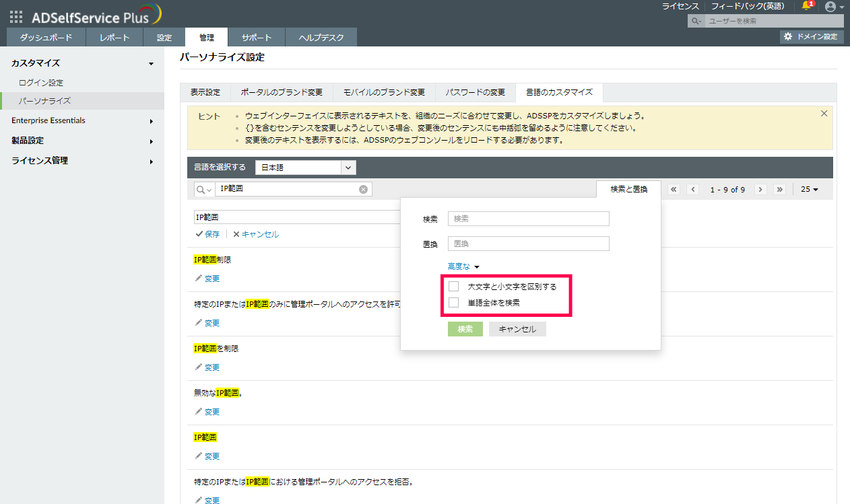Go to the last page of results

pos(780,190)
